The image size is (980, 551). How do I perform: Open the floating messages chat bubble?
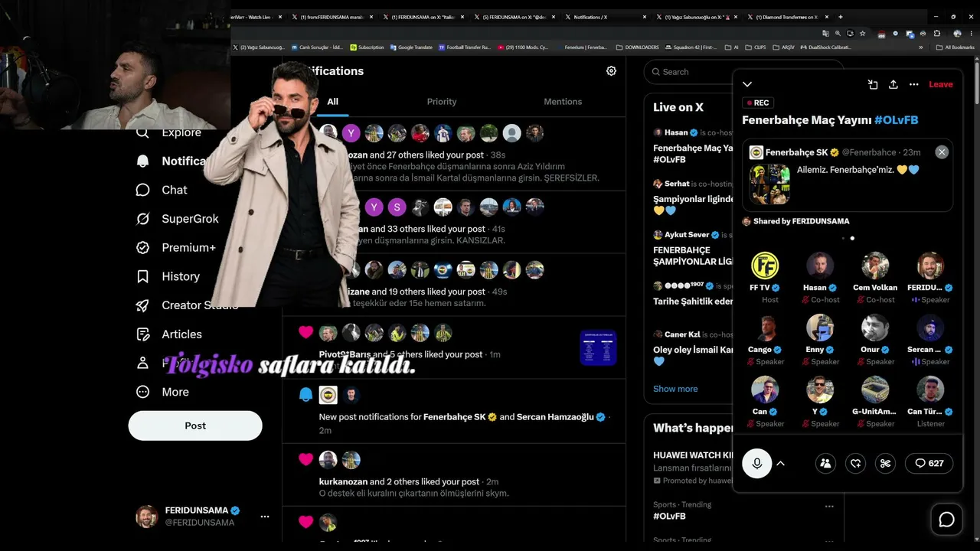click(x=947, y=520)
